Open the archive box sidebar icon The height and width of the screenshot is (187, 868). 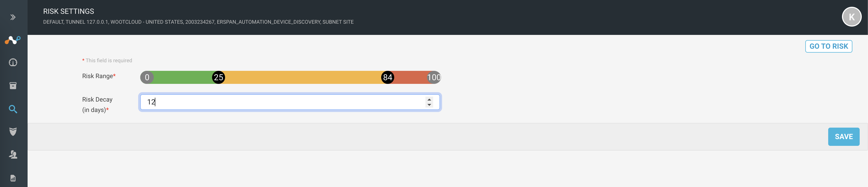[13, 86]
